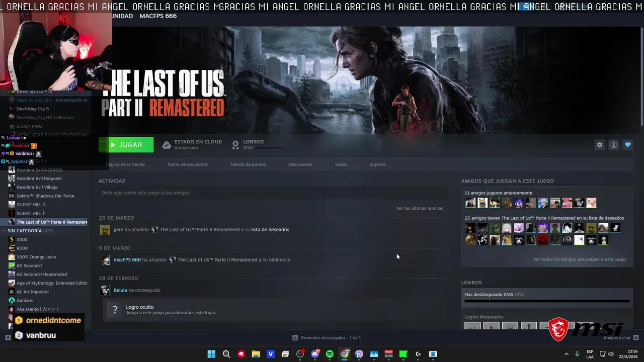This screenshot has height=362, width=644.
Task: Open taskbar Search icon
Action: click(226, 354)
